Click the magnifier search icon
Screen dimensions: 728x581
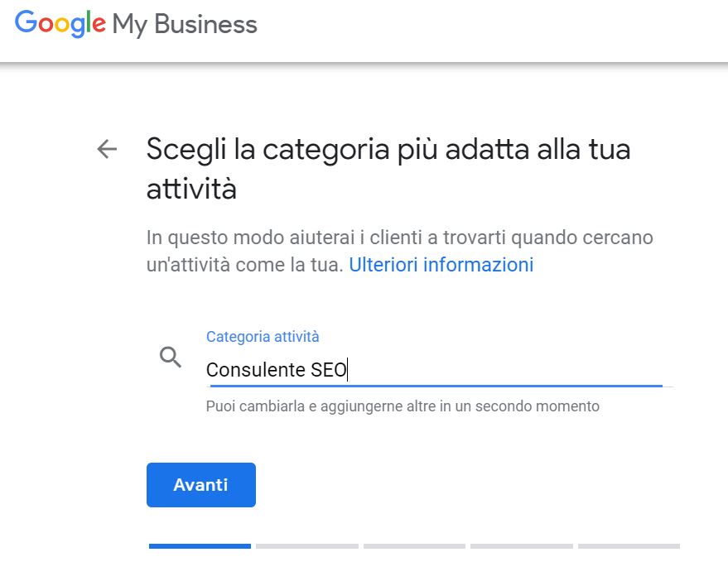pyautogui.click(x=171, y=358)
